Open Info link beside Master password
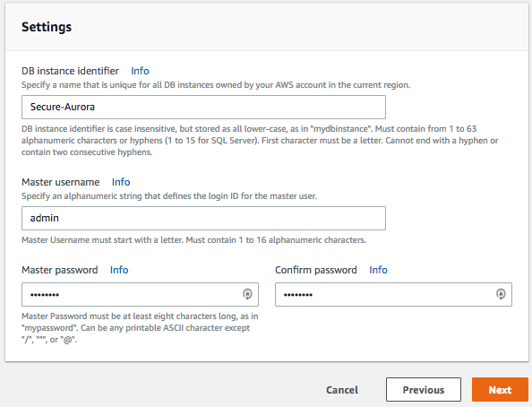 (x=119, y=270)
